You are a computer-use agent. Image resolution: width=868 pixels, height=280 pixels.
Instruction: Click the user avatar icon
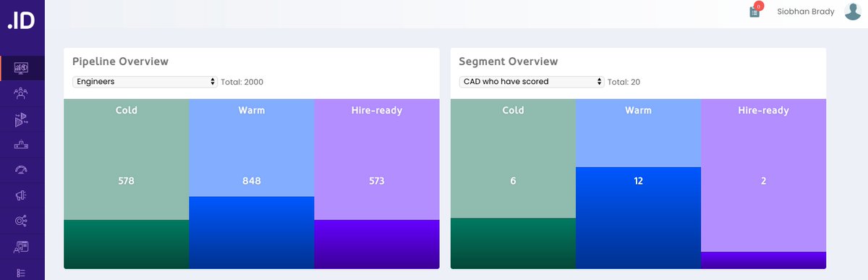tap(853, 12)
